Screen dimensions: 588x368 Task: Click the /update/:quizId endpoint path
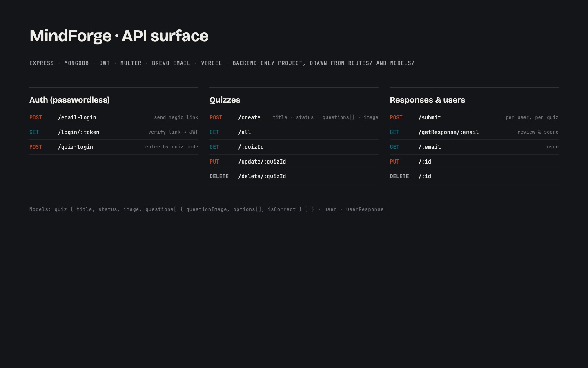(262, 162)
